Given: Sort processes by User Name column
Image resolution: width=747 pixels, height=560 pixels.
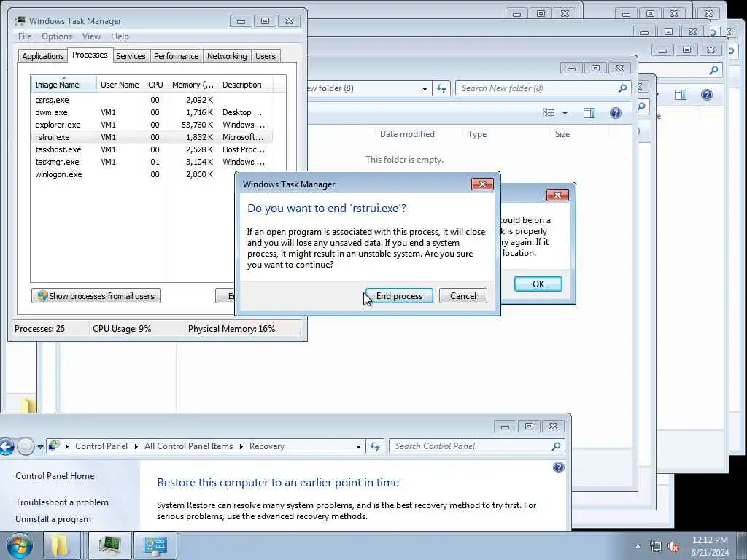Looking at the screenshot, I should tap(120, 85).
